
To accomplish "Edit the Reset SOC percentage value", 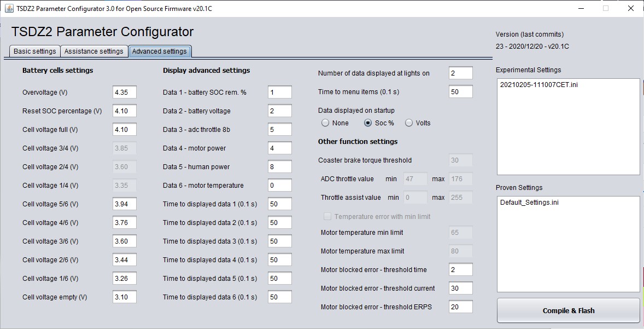I will (124, 111).
